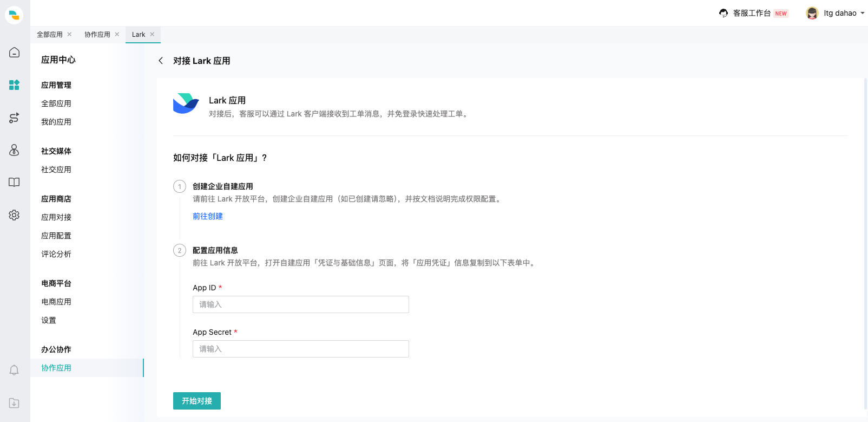Image resolution: width=868 pixels, height=422 pixels.
Task: Click the workflow routing icon in sidebar
Action: pyautogui.click(x=14, y=118)
